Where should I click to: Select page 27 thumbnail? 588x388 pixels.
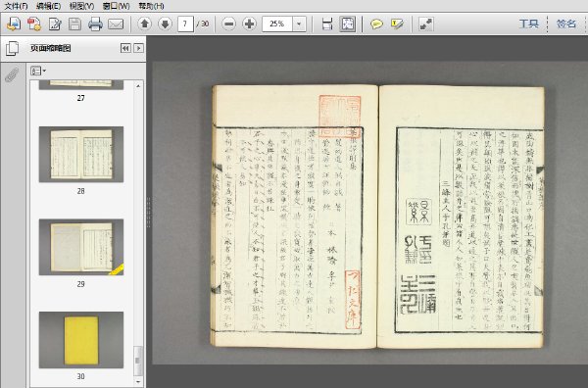coord(81,84)
